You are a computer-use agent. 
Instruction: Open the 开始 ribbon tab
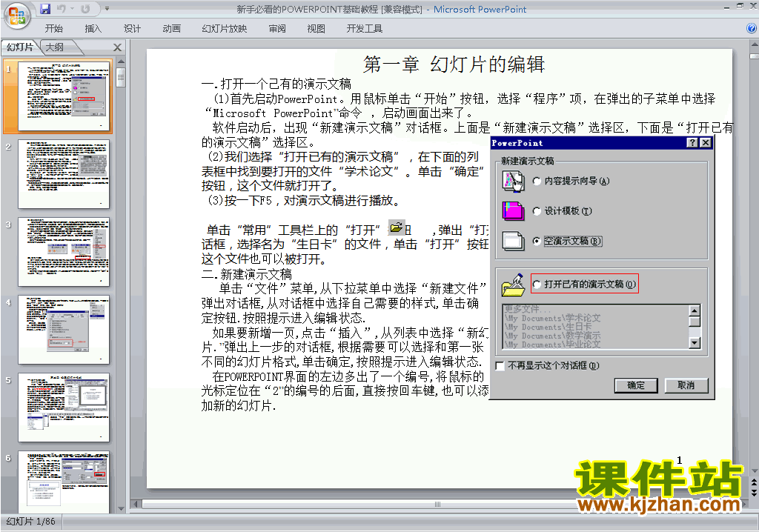tap(53, 29)
